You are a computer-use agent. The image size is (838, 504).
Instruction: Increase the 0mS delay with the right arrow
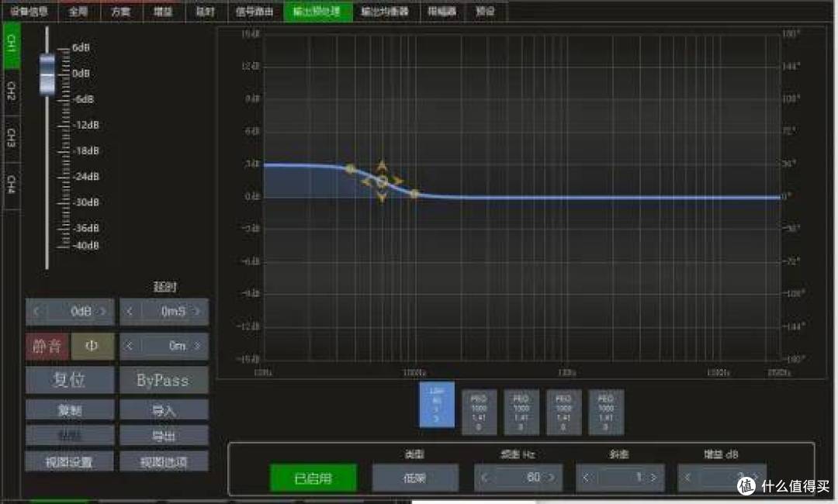pos(197,312)
